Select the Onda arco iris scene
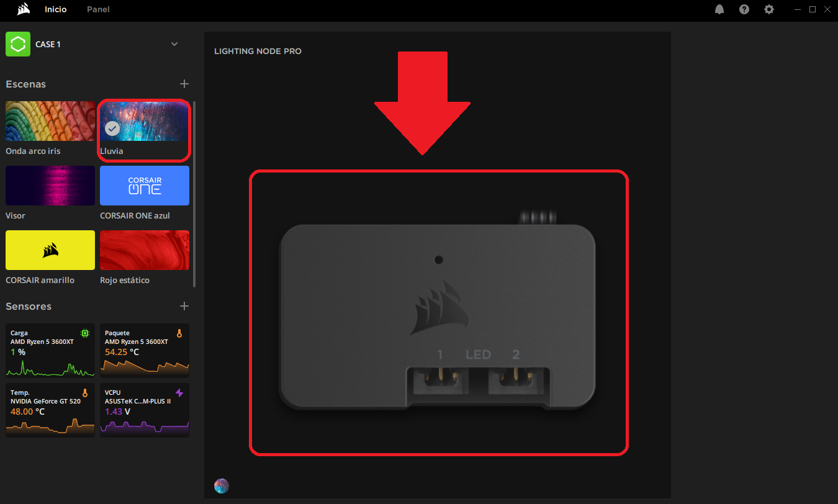The image size is (838, 504). (x=50, y=122)
